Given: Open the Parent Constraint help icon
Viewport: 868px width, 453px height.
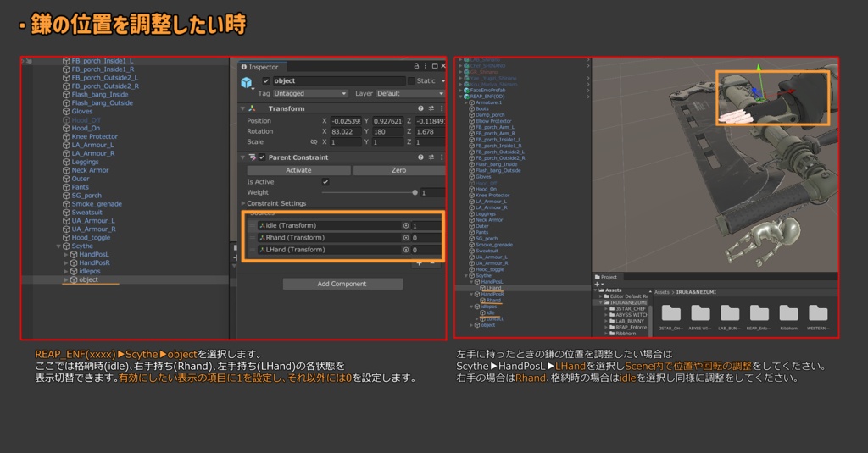Looking at the screenshot, I should (420, 157).
